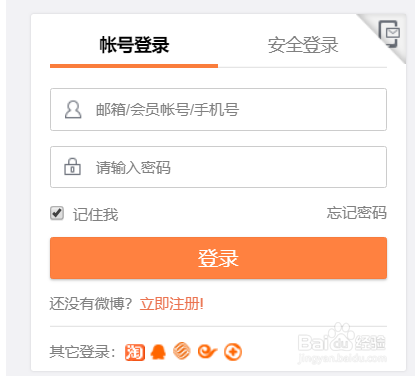Viewport: 415px width, 376px height.
Task: Sign in with the Taobao 淘 icon
Action: point(135,352)
